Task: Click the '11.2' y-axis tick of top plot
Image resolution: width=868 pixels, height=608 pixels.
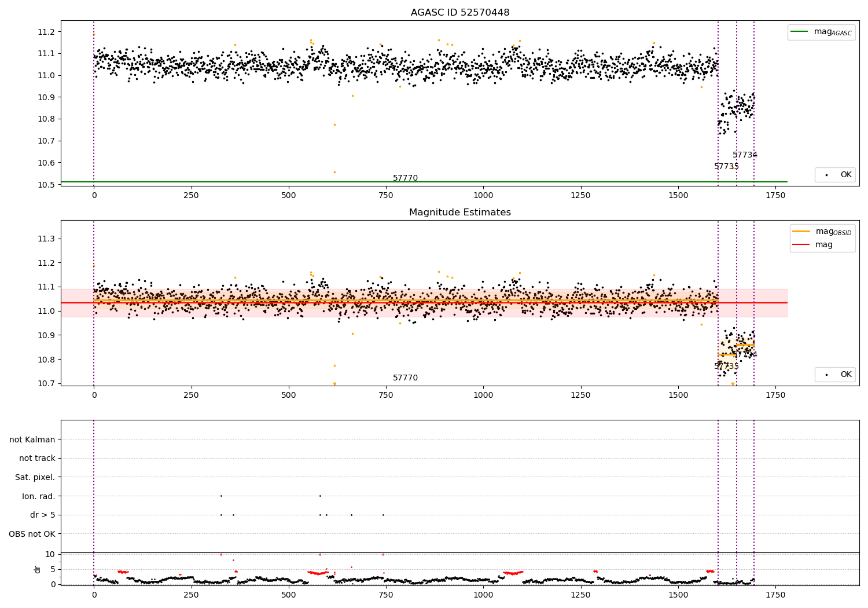Action: pyautogui.click(x=46, y=32)
